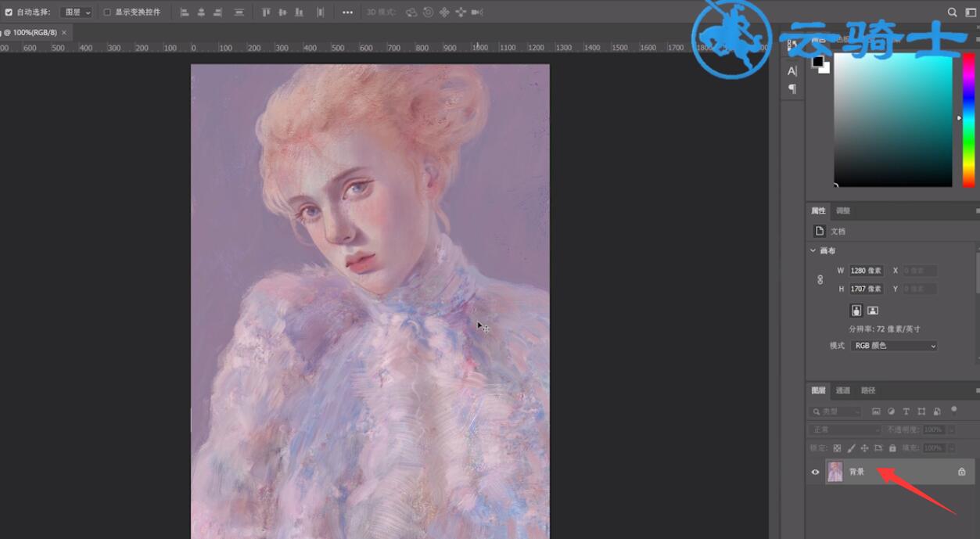This screenshot has height=539, width=980.
Task: Align horizontal centers in the options bar
Action: (201, 13)
